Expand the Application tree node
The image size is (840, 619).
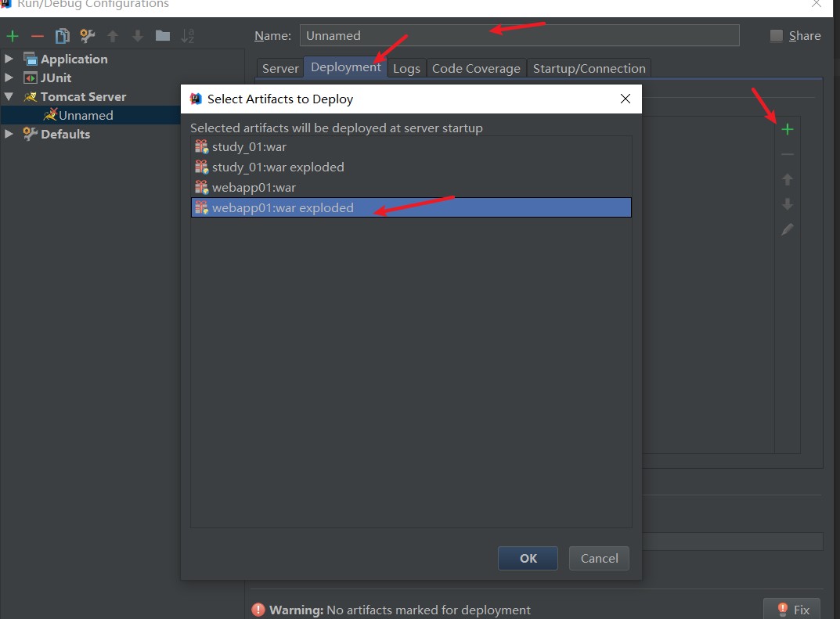pyautogui.click(x=9, y=59)
